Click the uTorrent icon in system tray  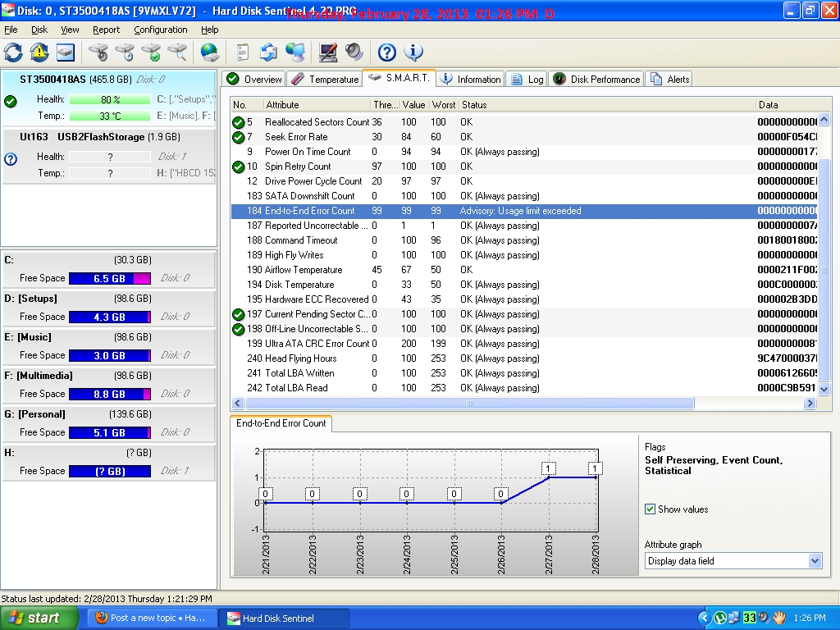[x=720, y=618]
